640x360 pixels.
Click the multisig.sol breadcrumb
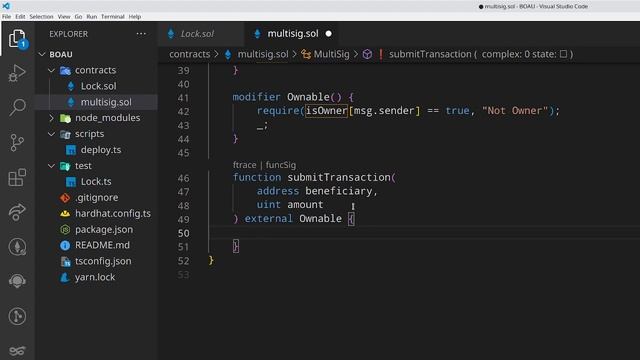(x=263, y=54)
